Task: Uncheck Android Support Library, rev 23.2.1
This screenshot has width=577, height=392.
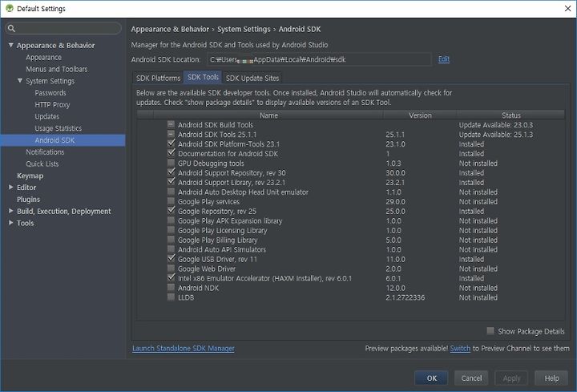Action: coord(171,182)
